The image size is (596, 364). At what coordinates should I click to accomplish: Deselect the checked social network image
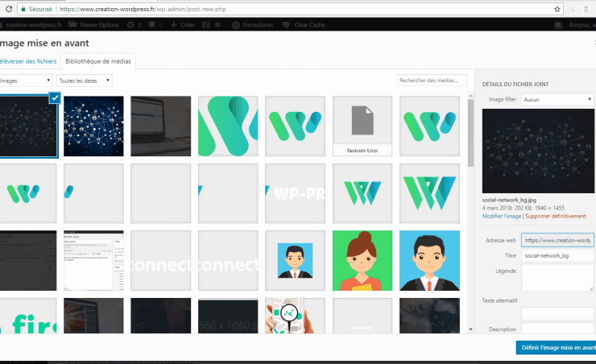point(55,97)
